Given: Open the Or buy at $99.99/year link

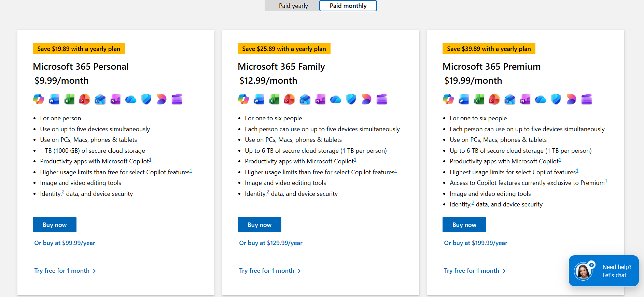Looking at the screenshot, I should pos(65,243).
